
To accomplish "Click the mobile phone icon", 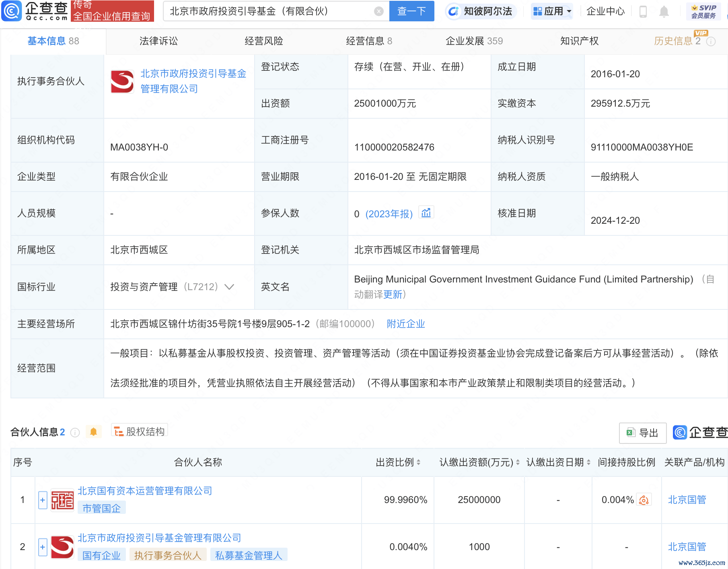I will coord(643,12).
